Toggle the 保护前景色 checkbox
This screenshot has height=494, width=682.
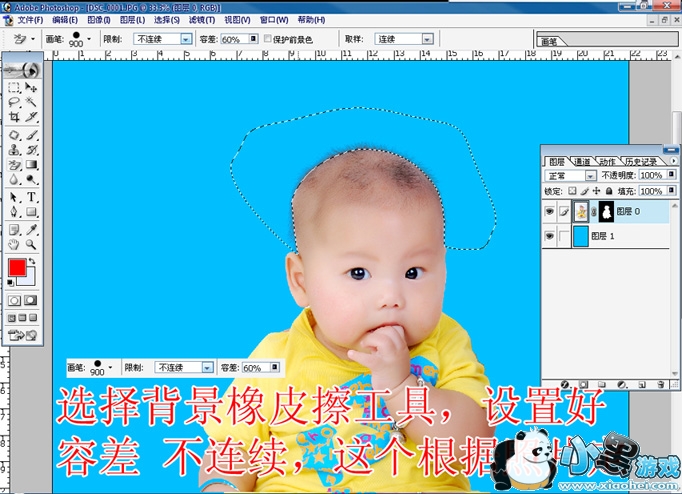(x=268, y=39)
